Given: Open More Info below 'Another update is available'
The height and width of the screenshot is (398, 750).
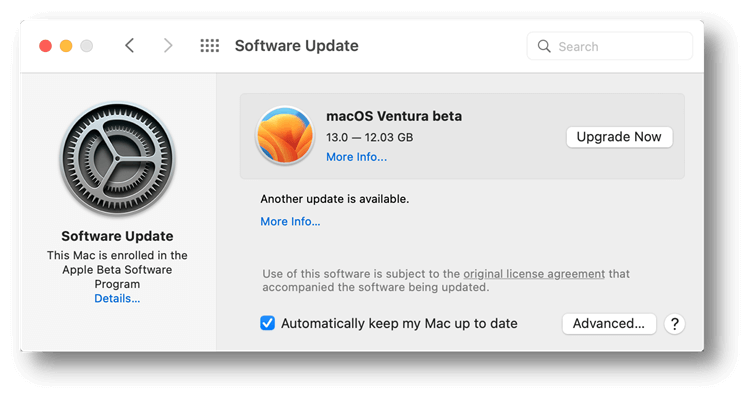Looking at the screenshot, I should click(290, 221).
